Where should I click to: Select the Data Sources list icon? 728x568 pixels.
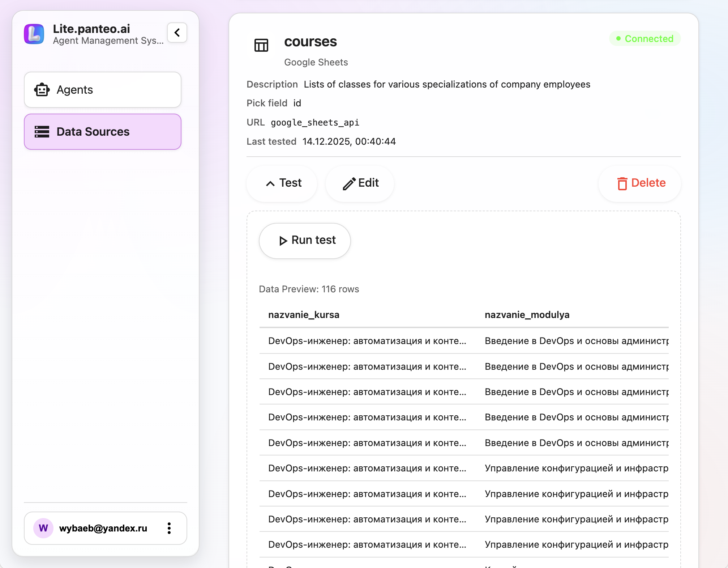tap(42, 132)
